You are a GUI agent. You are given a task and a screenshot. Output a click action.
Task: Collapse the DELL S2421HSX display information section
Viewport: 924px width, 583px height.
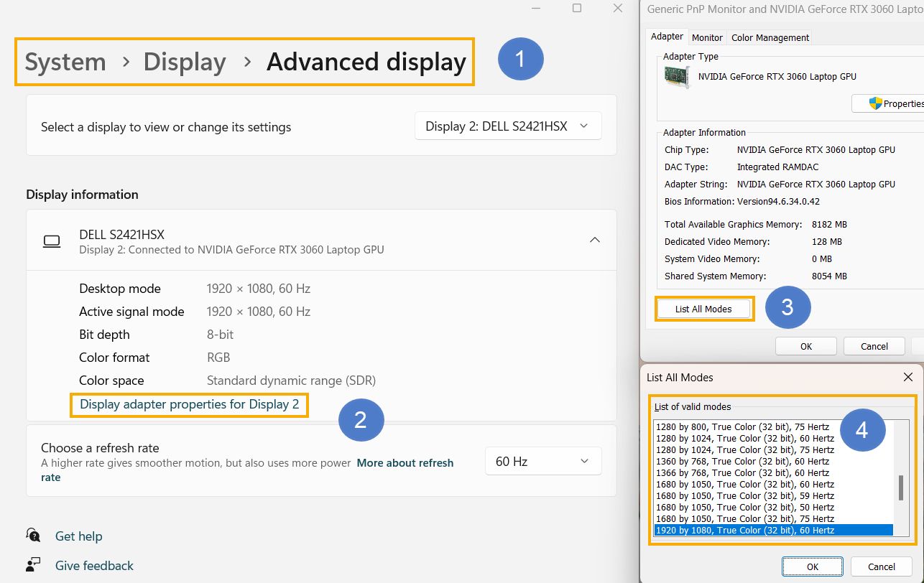pyautogui.click(x=595, y=240)
